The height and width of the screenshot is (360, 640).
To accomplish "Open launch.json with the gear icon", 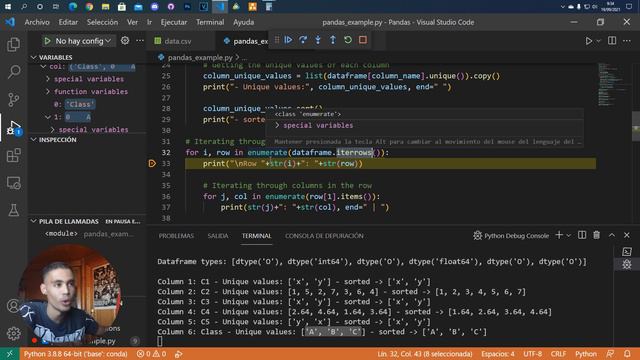I will pyautogui.click(x=125, y=40).
